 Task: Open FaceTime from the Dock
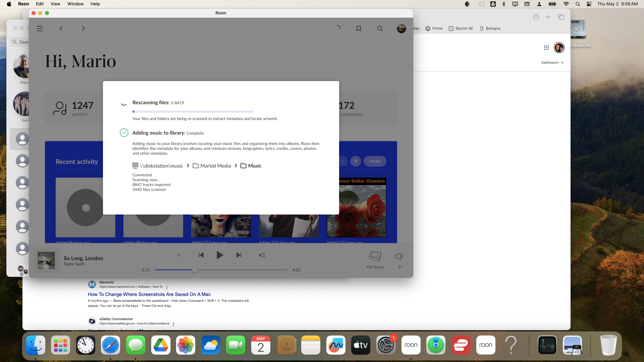(x=235, y=345)
